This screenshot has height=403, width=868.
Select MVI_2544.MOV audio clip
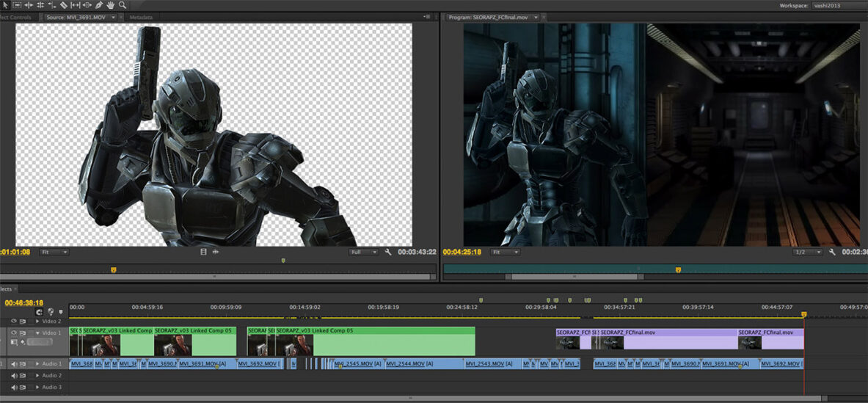pyautogui.click(x=424, y=363)
